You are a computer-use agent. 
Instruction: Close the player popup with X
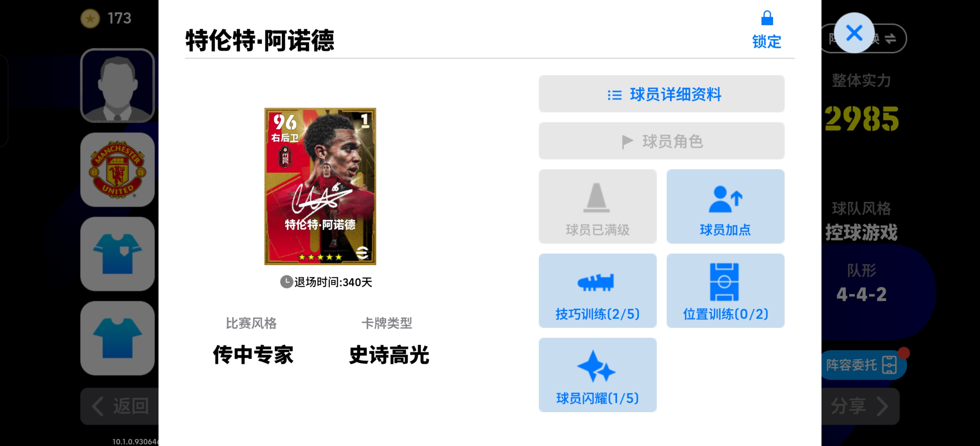click(x=854, y=33)
